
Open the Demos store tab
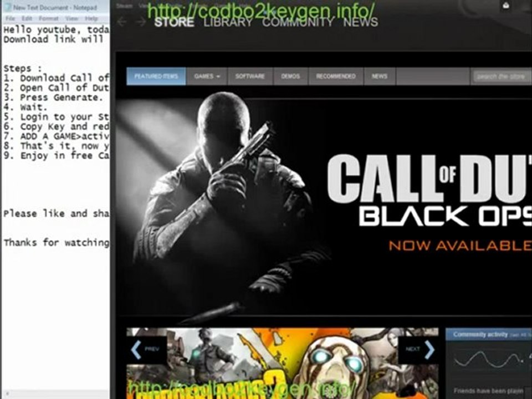tap(290, 76)
